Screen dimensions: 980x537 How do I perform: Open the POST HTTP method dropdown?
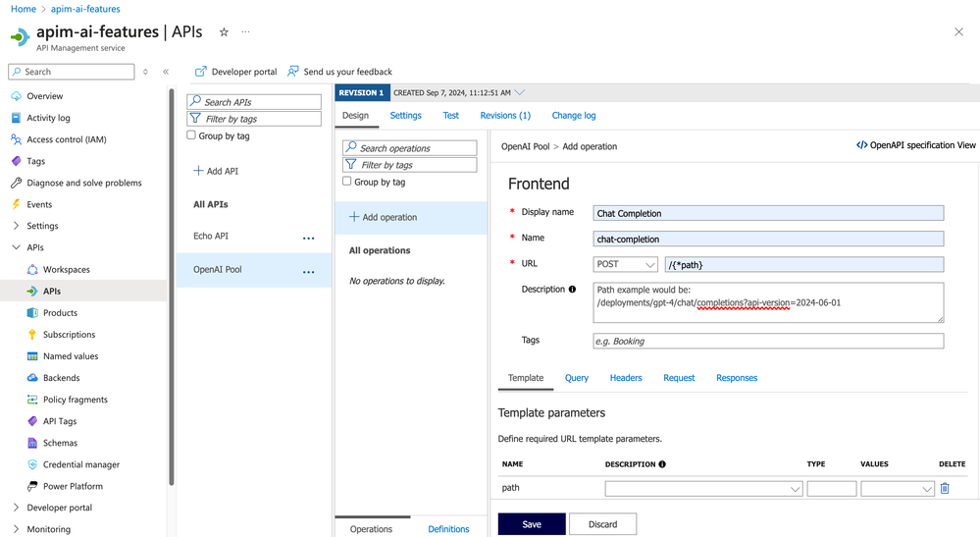point(625,264)
